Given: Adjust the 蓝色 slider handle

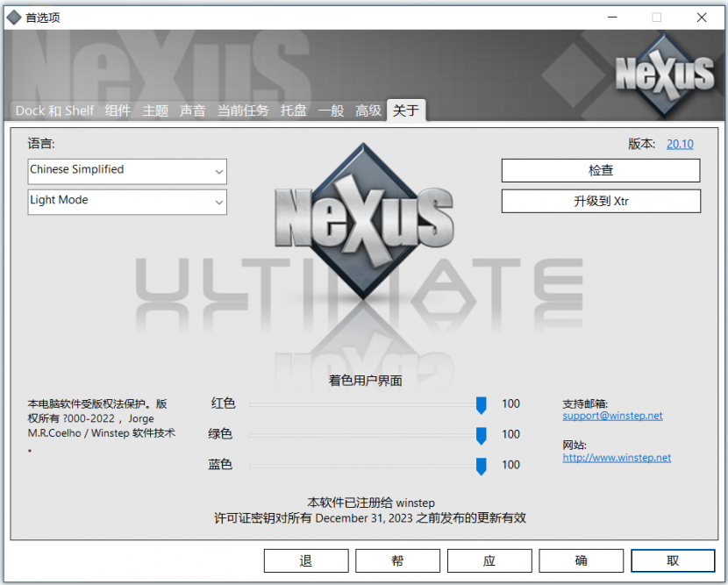Looking at the screenshot, I should click(482, 466).
